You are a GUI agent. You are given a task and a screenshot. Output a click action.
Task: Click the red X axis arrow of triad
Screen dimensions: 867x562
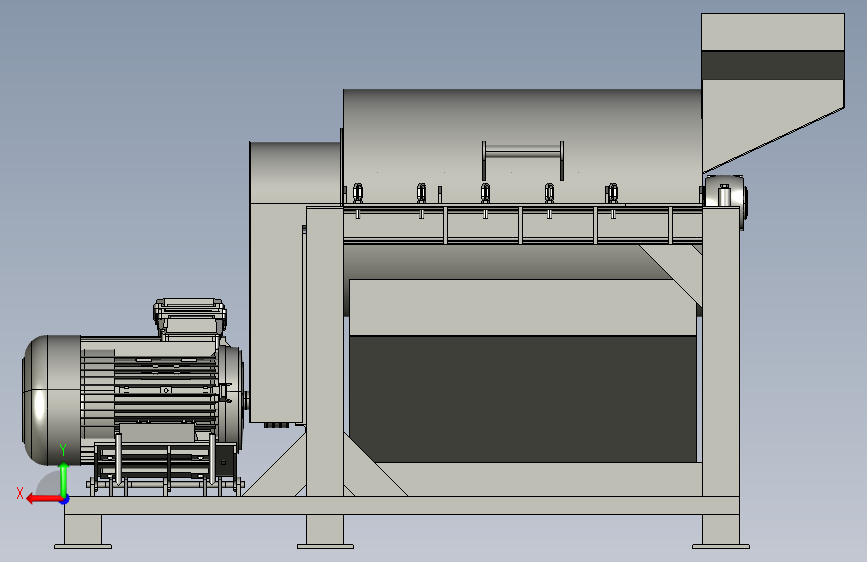click(x=44, y=499)
